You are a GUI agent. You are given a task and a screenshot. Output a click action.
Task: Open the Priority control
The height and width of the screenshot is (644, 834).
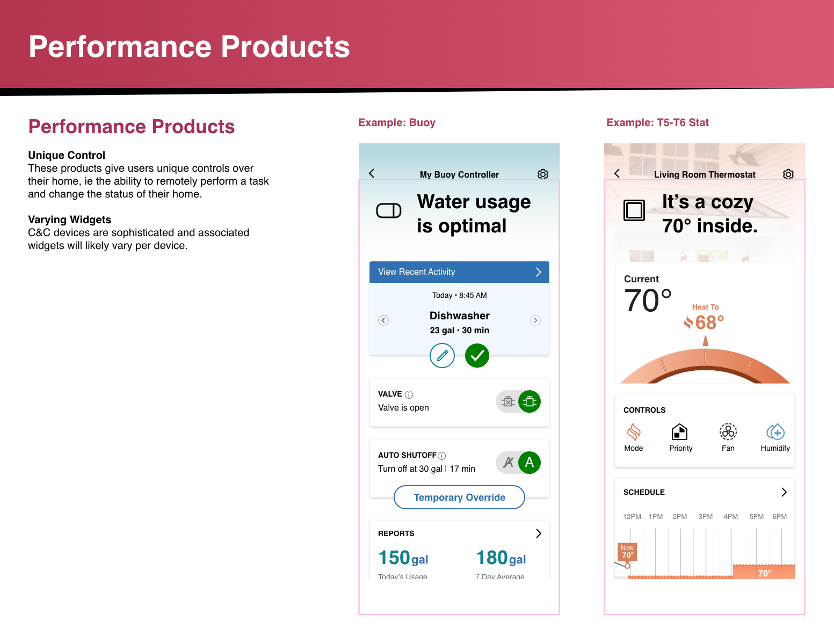(x=680, y=438)
